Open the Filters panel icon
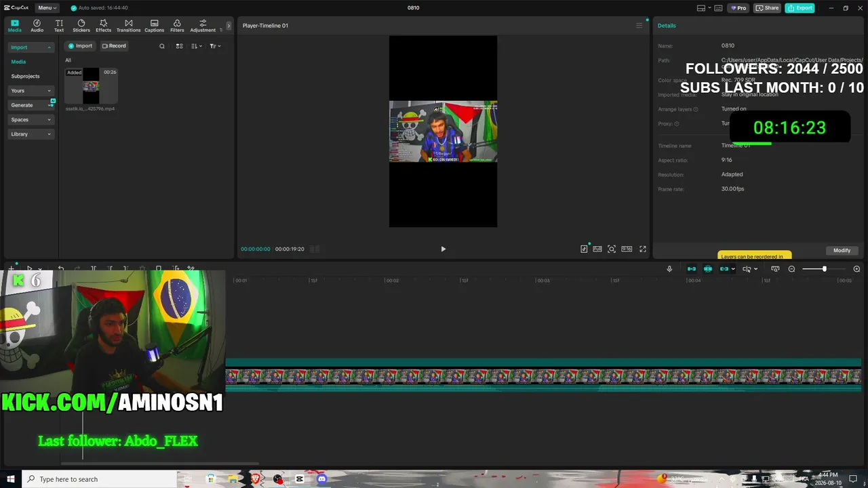 click(x=177, y=26)
